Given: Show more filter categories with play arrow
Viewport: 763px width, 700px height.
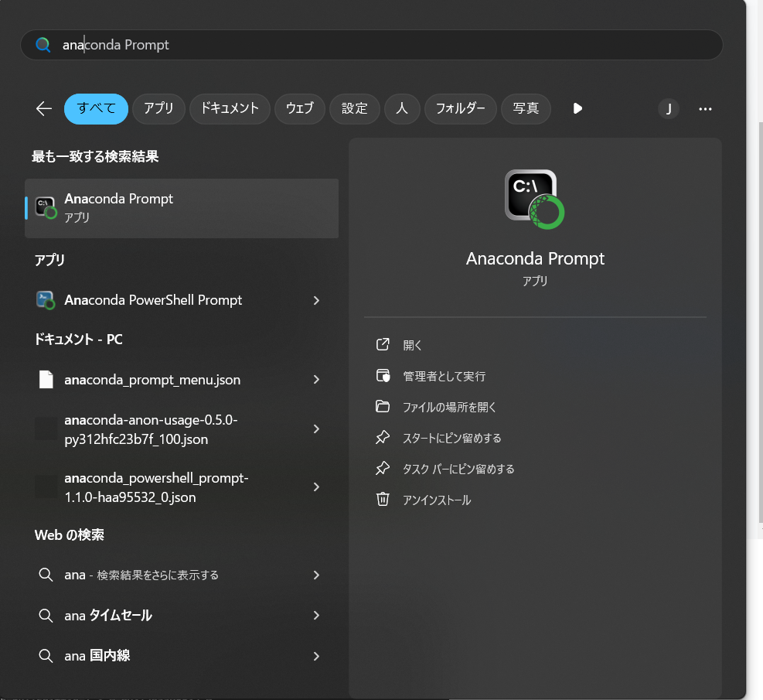Looking at the screenshot, I should [x=577, y=108].
